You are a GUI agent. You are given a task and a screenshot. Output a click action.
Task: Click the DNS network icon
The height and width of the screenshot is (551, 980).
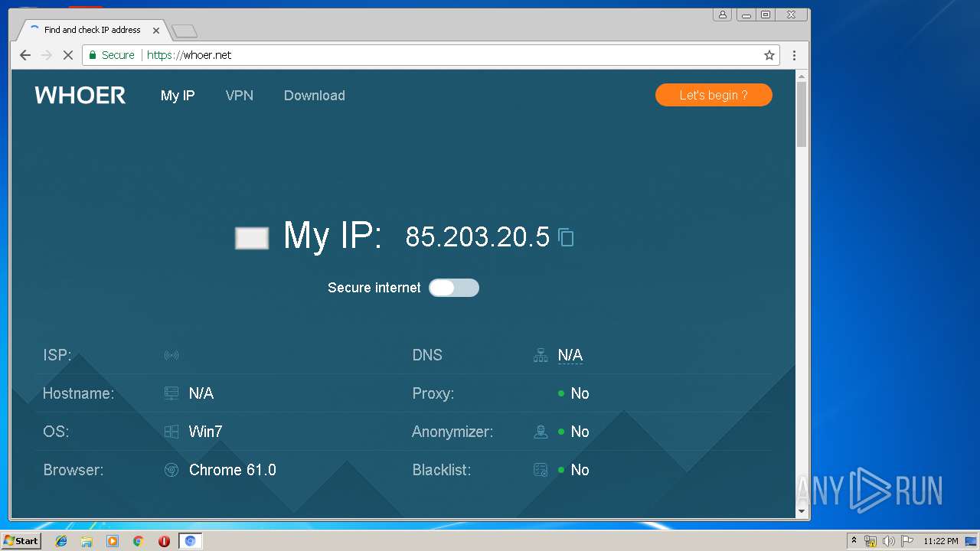coord(541,355)
